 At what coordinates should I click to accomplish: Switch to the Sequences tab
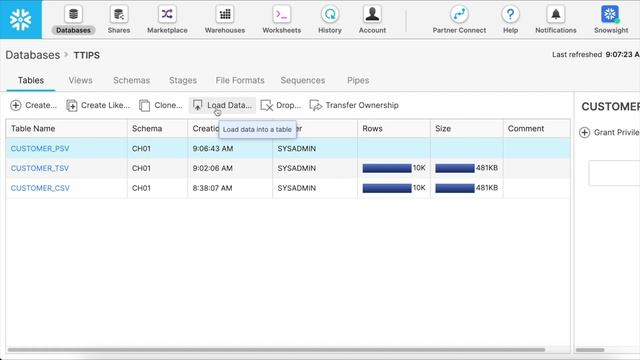pos(303,80)
